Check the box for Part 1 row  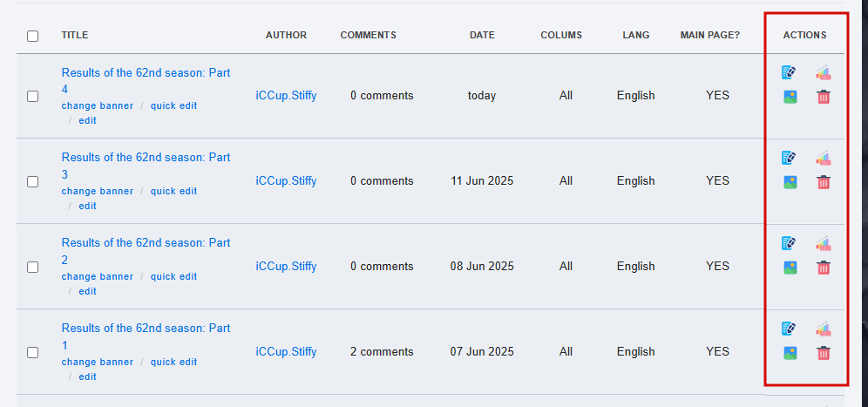pyautogui.click(x=32, y=352)
